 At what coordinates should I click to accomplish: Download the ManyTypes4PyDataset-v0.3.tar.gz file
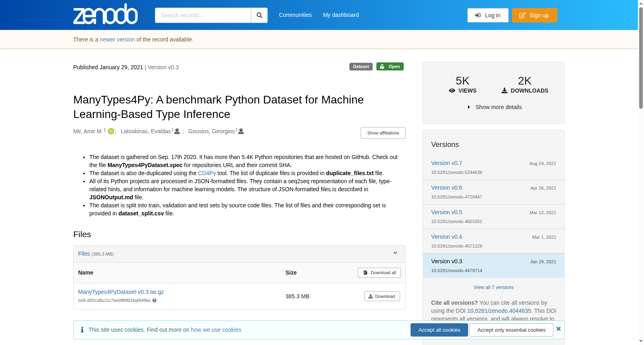pos(382,296)
